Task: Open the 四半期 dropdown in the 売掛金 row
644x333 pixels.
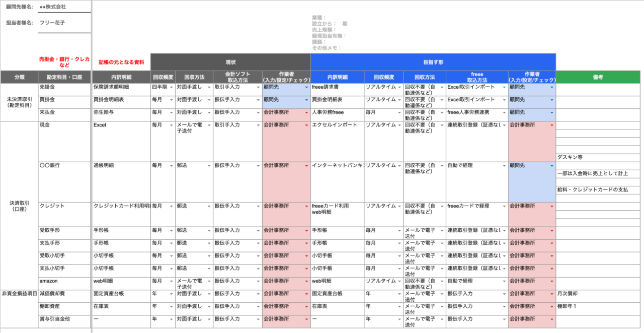Action: tap(172, 87)
